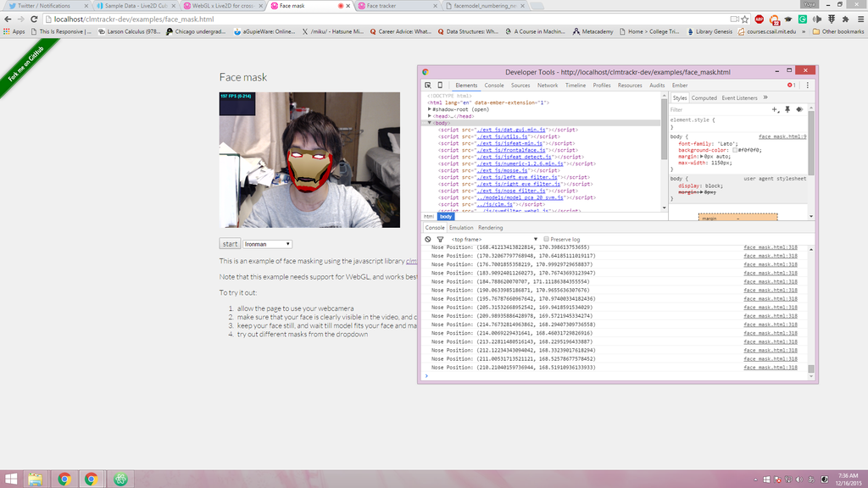Image resolution: width=868 pixels, height=488 pixels.
Task: Click the traffic light extension icon
Action: (832, 19)
